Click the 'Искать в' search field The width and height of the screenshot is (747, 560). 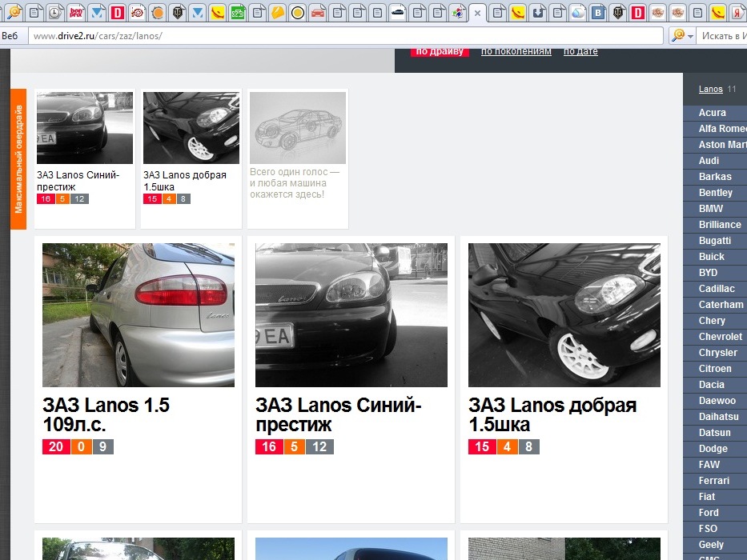[x=722, y=36]
